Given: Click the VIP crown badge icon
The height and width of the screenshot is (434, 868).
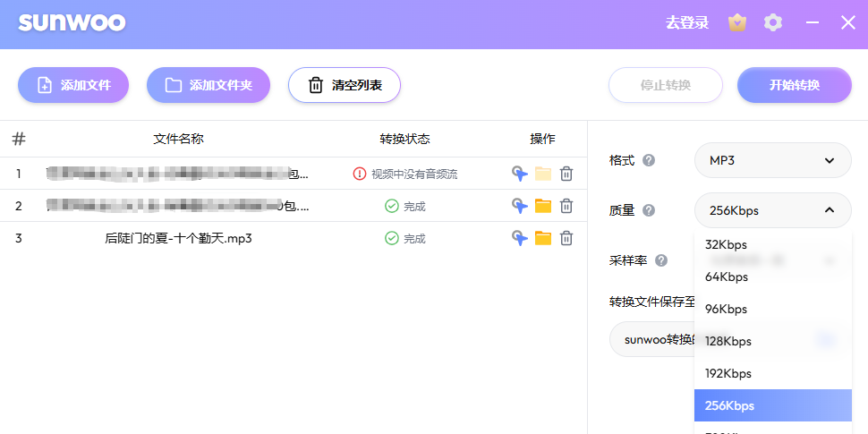Looking at the screenshot, I should click(737, 23).
